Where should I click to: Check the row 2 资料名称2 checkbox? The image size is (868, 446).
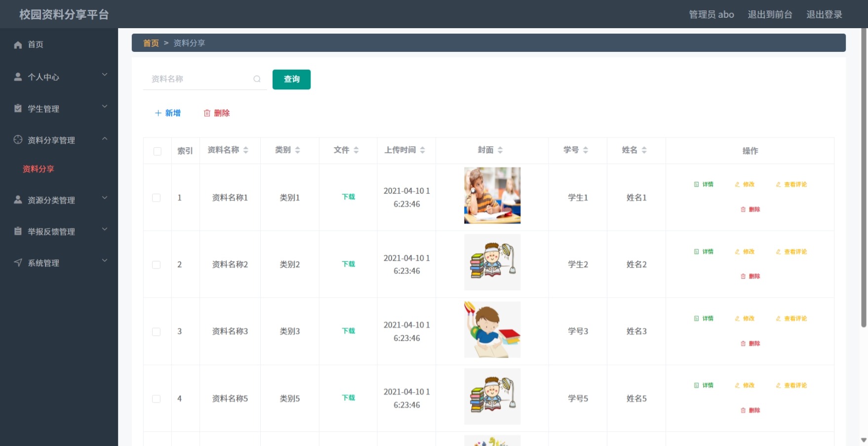click(x=157, y=265)
